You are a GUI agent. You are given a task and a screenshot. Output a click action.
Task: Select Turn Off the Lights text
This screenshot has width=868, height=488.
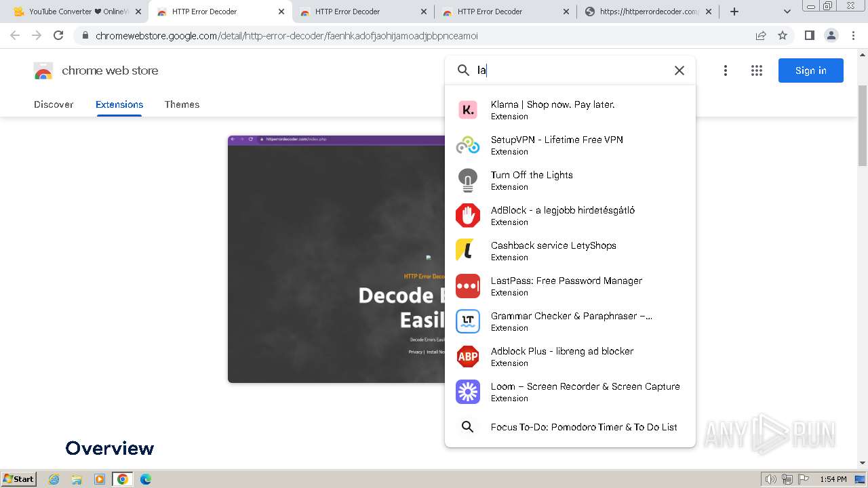click(x=532, y=175)
